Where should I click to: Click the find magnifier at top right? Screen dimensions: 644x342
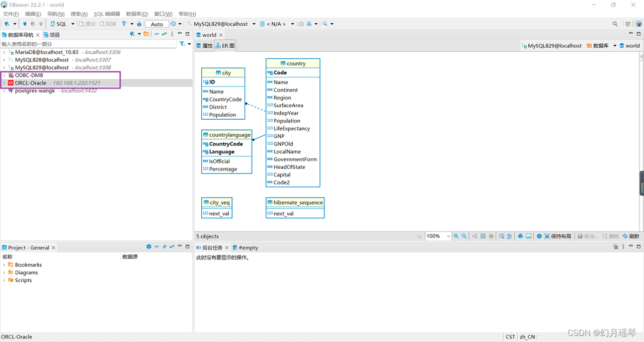click(615, 24)
